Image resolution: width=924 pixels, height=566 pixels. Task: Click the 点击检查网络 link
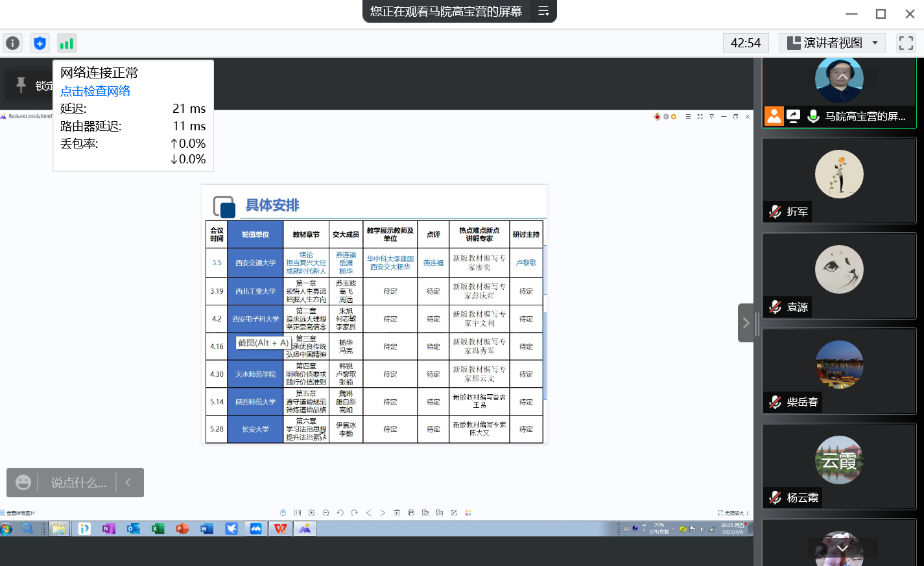click(95, 91)
